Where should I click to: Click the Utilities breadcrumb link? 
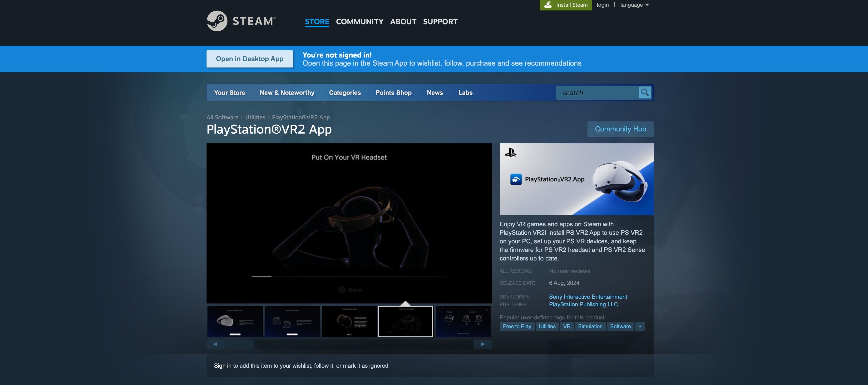(255, 117)
